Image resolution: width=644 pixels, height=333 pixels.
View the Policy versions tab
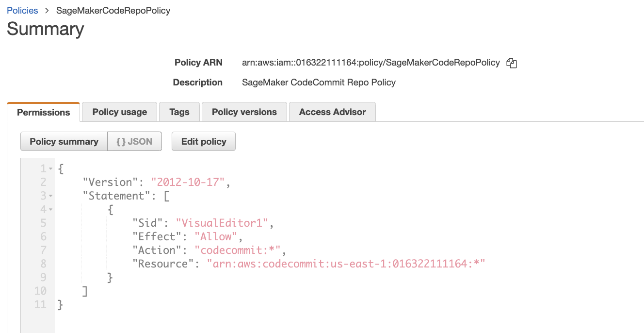click(244, 112)
